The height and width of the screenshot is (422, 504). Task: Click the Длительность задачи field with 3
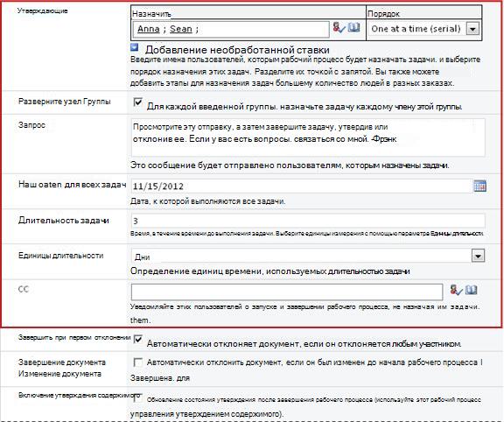[308, 221]
